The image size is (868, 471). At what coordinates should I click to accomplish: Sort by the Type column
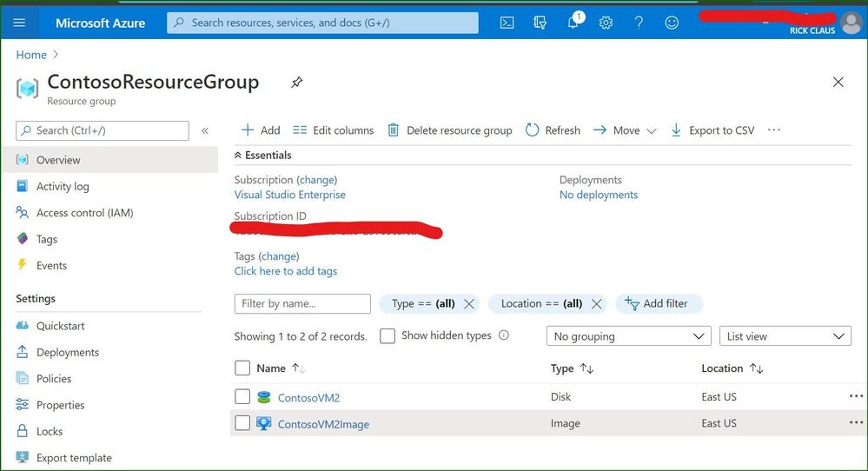click(x=572, y=368)
